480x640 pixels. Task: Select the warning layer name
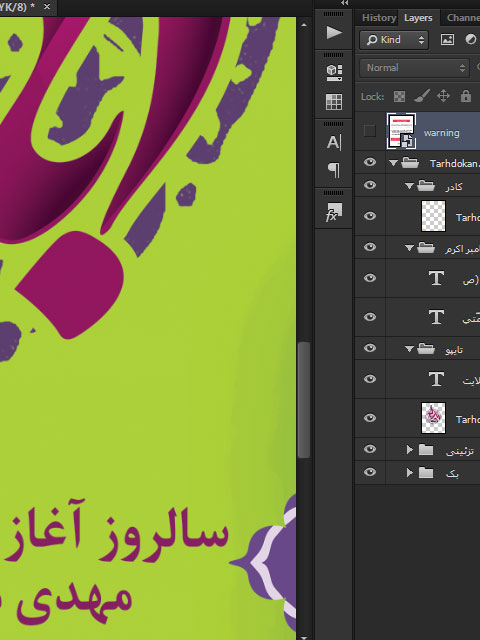pyautogui.click(x=442, y=133)
